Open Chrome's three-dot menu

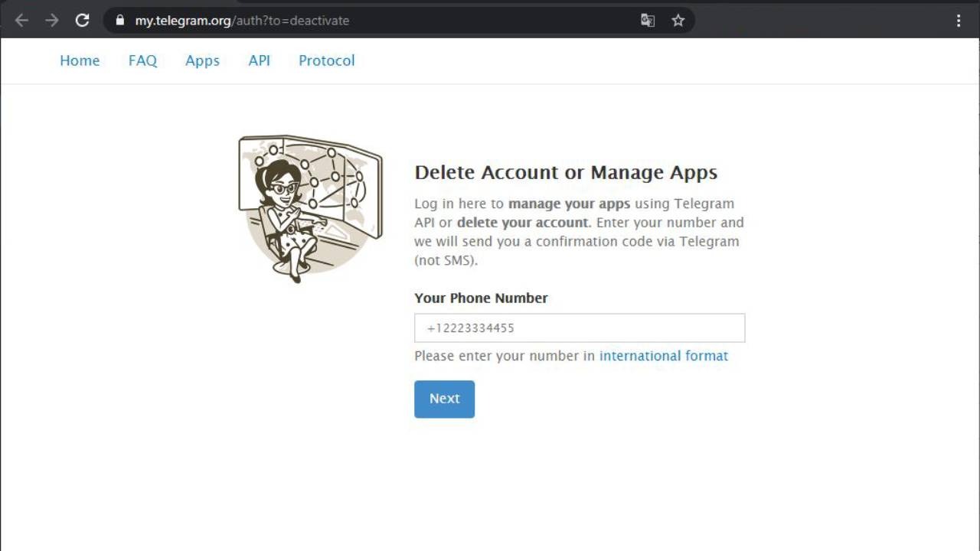tap(959, 21)
